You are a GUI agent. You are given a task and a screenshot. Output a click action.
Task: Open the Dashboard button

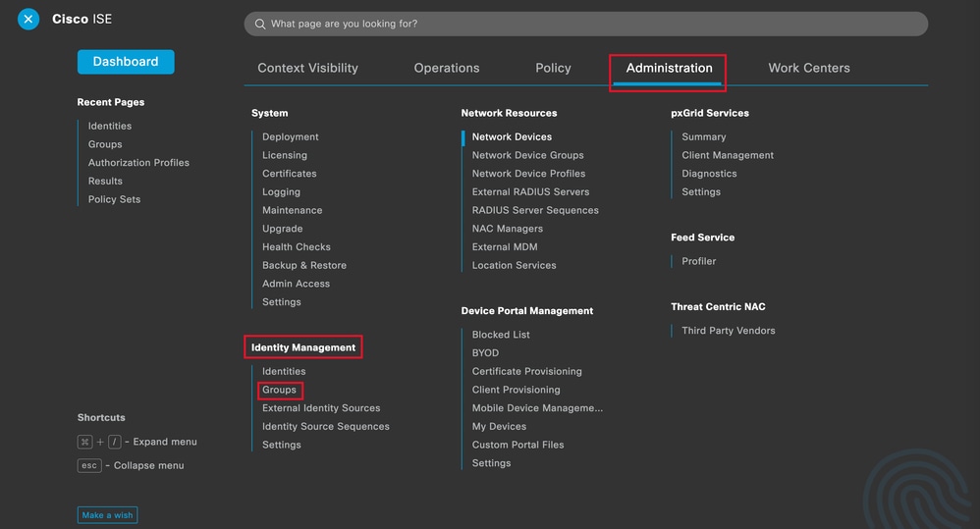click(x=126, y=62)
